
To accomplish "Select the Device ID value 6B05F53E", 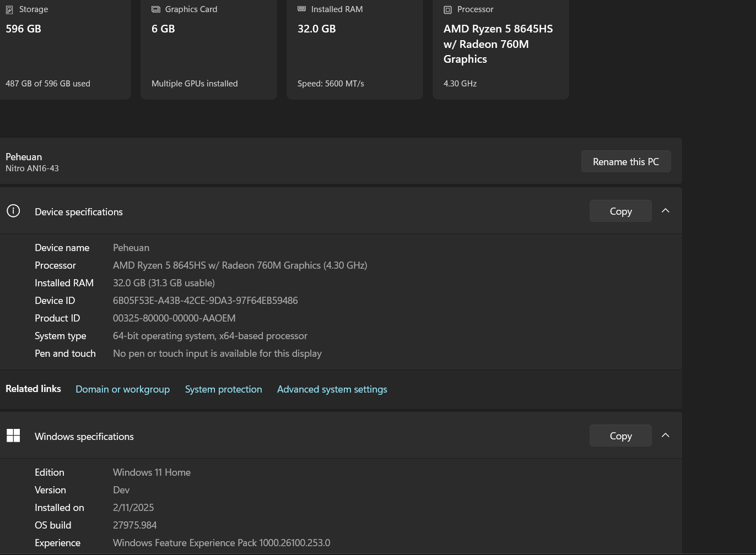I will click(x=205, y=301).
